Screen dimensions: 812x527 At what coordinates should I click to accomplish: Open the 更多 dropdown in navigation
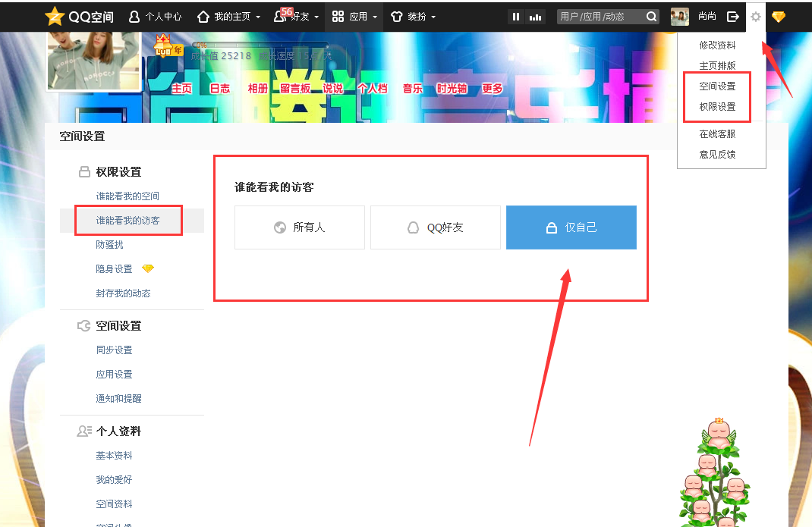[x=491, y=89]
